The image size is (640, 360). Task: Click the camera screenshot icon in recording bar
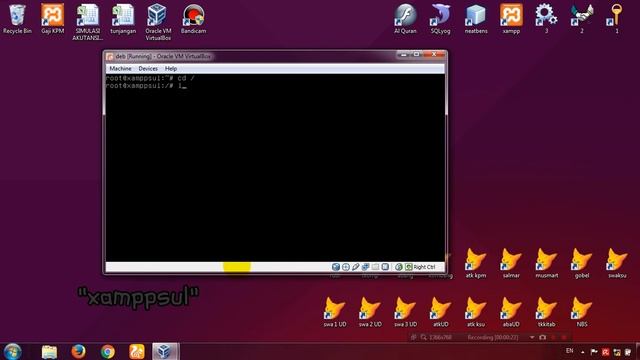pyautogui.click(x=542, y=338)
